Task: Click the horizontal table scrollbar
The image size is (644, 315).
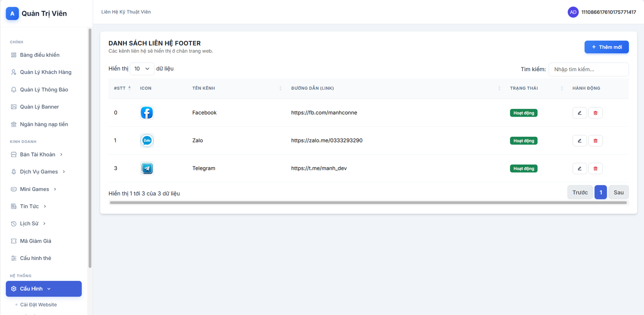Action: click(x=368, y=203)
